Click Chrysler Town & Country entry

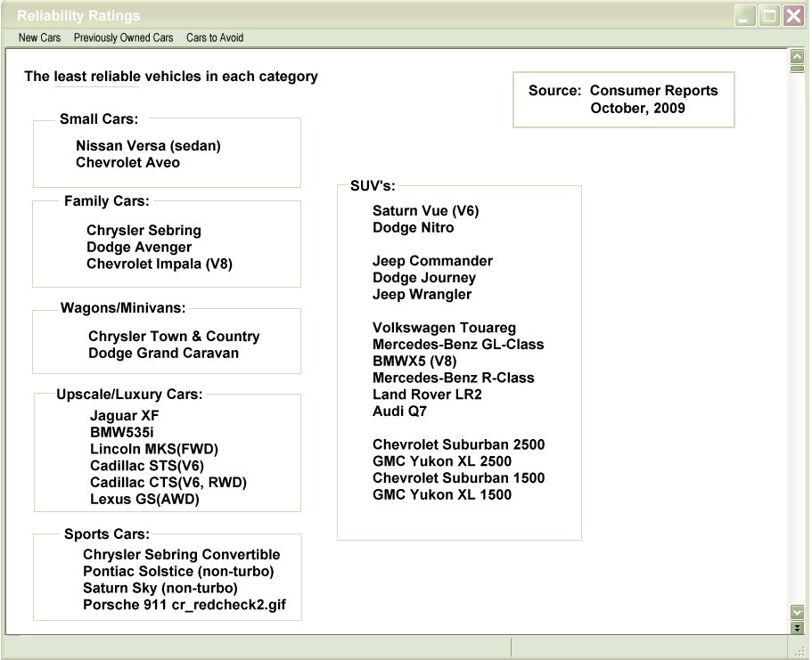(x=174, y=337)
